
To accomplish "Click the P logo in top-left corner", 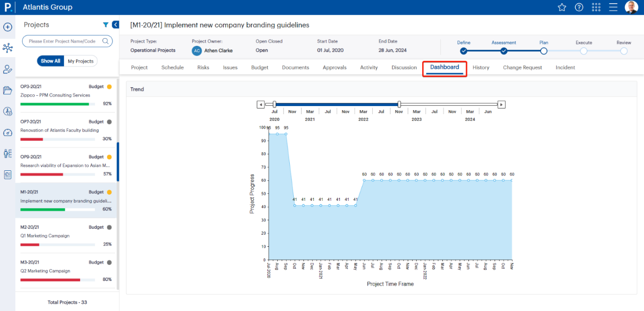I will (x=7, y=7).
